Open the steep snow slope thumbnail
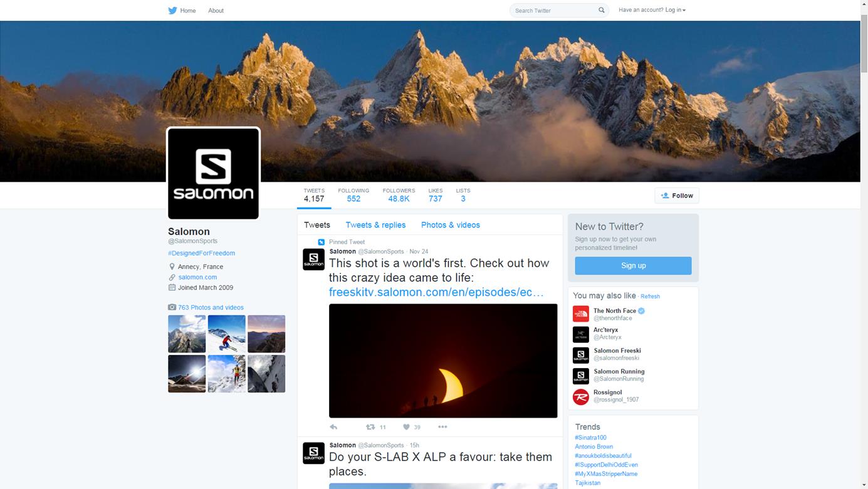The height and width of the screenshot is (489, 868). point(266,374)
